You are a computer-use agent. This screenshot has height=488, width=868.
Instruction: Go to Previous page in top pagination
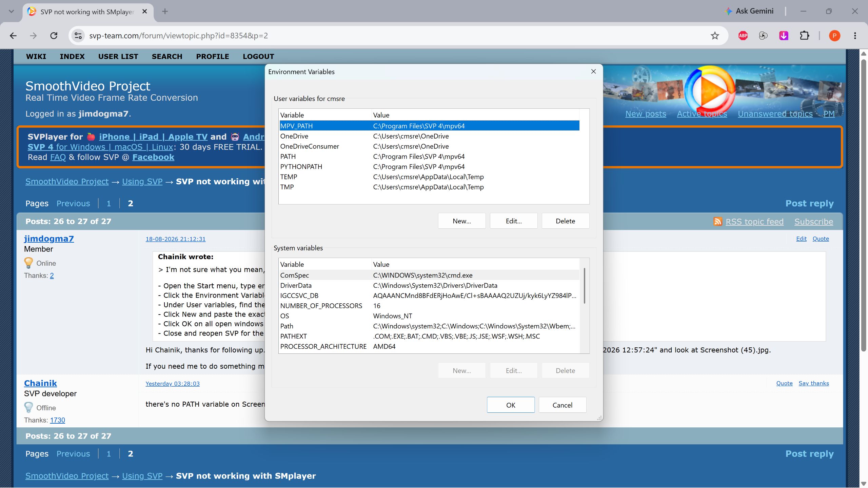73,203
